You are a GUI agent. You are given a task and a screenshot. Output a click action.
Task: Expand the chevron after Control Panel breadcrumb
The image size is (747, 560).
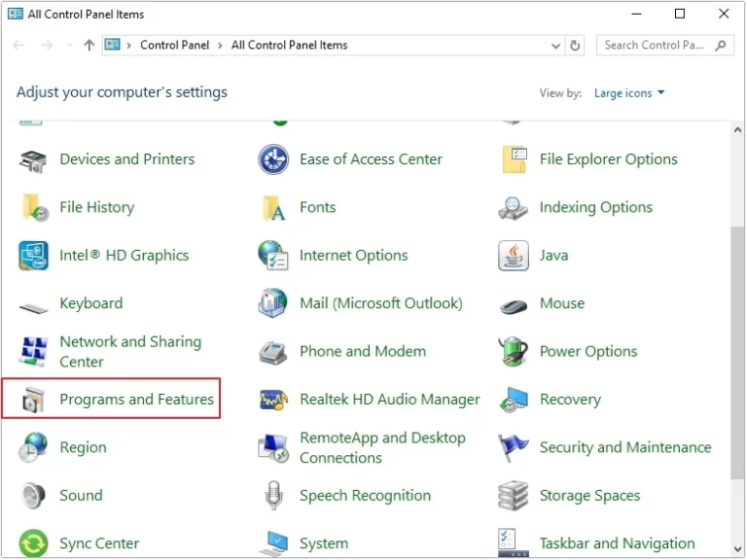220,46
